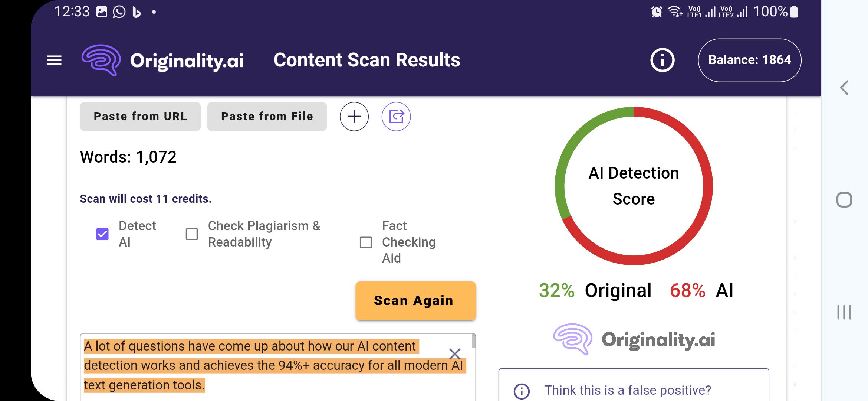868x401 pixels.
Task: Expand the right edge panel chevron
Action: point(844,88)
